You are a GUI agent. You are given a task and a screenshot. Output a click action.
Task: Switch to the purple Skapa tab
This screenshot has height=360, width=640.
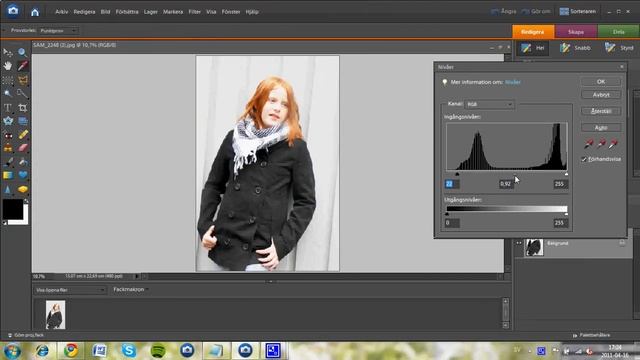(x=576, y=31)
